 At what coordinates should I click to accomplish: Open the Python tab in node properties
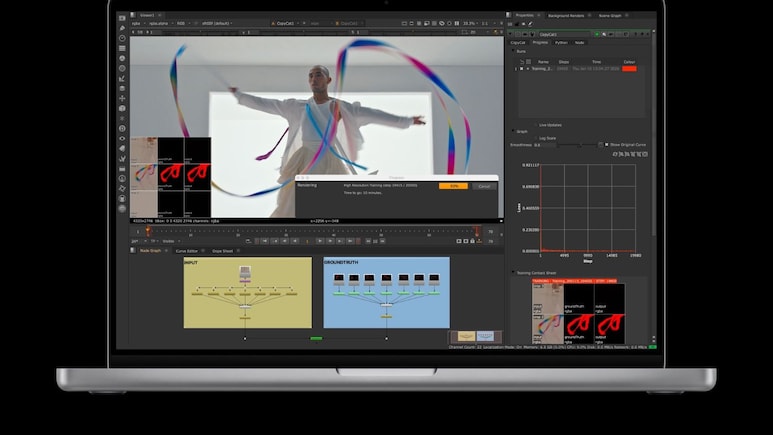click(561, 43)
